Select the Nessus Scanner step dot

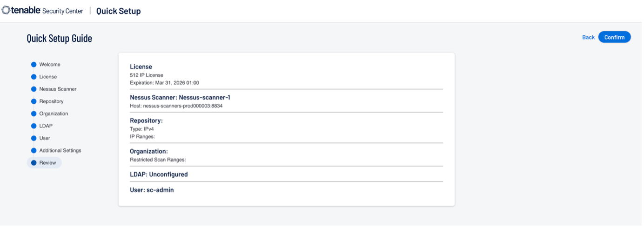click(34, 89)
